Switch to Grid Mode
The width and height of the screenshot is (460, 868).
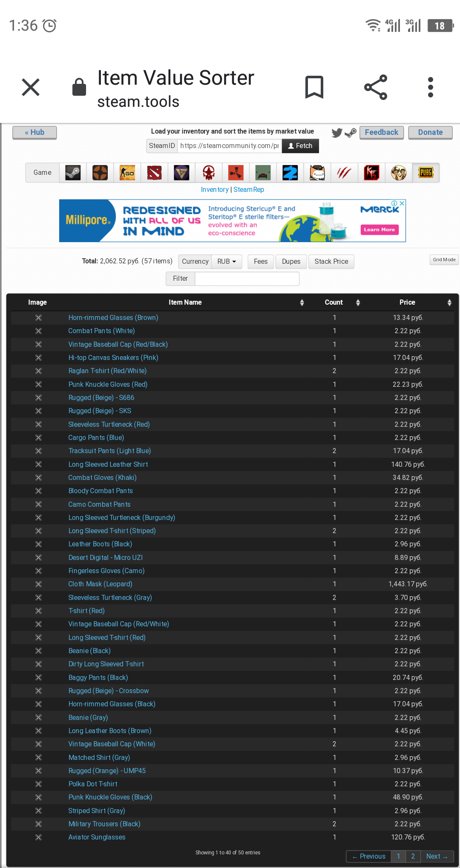pos(444,260)
